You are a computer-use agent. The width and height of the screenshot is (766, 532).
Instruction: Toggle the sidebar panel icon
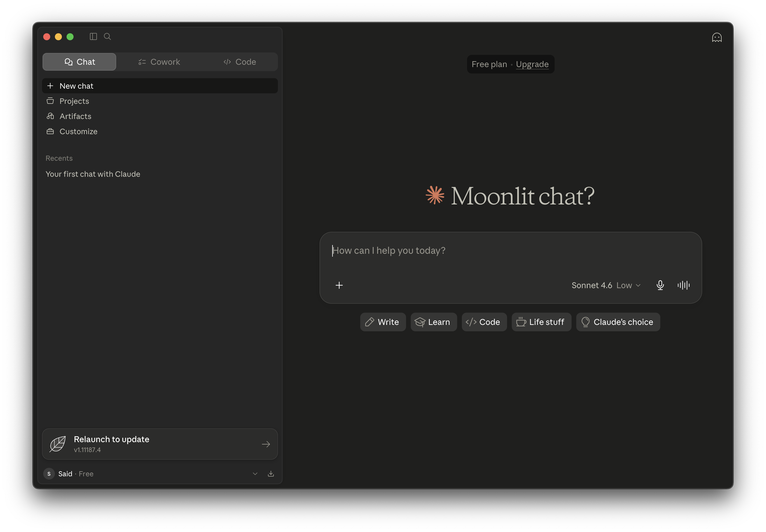coord(93,37)
